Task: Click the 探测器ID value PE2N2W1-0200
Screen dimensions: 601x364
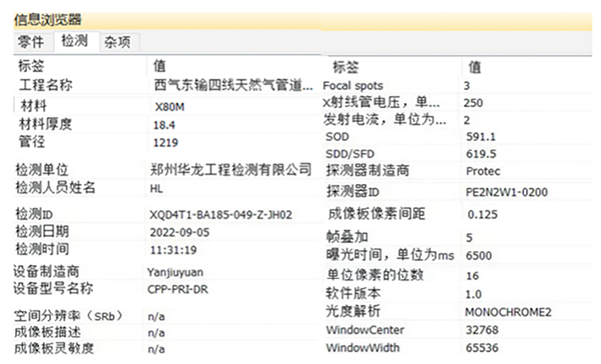Action: pyautogui.click(x=507, y=192)
